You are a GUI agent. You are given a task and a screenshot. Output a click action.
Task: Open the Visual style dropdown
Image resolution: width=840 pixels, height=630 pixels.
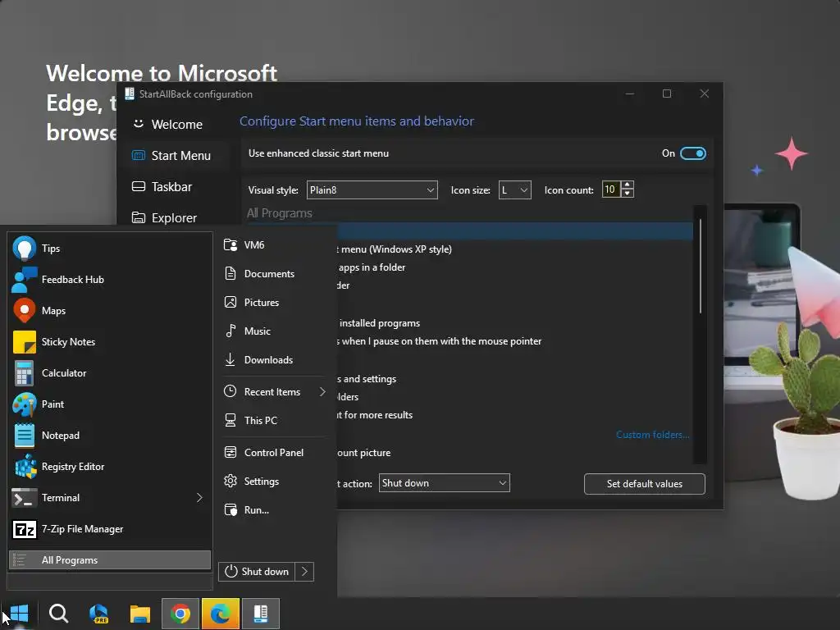tap(372, 190)
